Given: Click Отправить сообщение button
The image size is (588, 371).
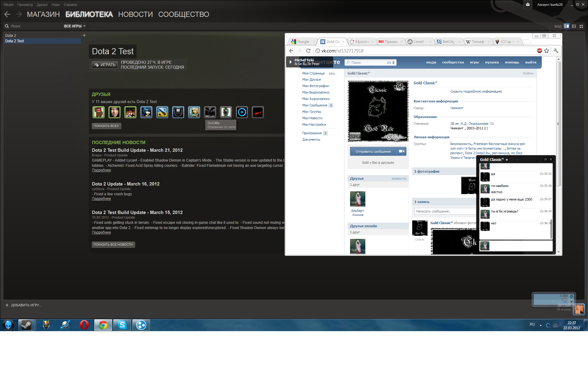Looking at the screenshot, I should [373, 151].
